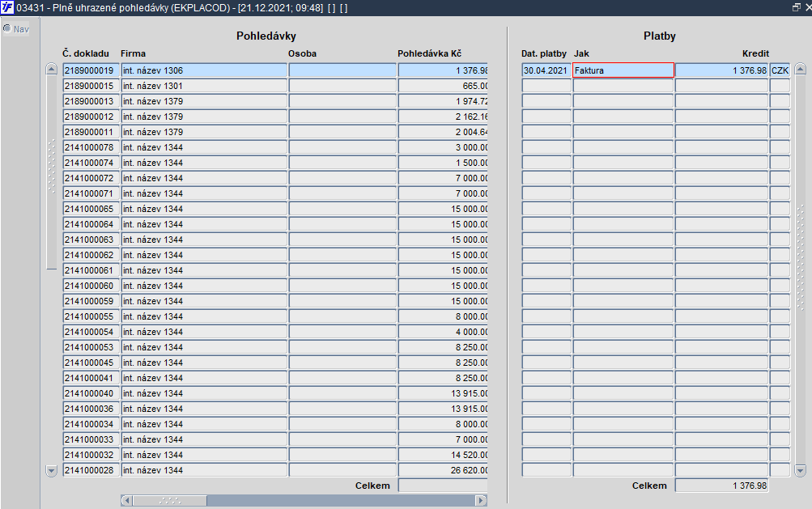This screenshot has height=509, width=812.
Task: Click the app icon in title bar
Action: 7,7
